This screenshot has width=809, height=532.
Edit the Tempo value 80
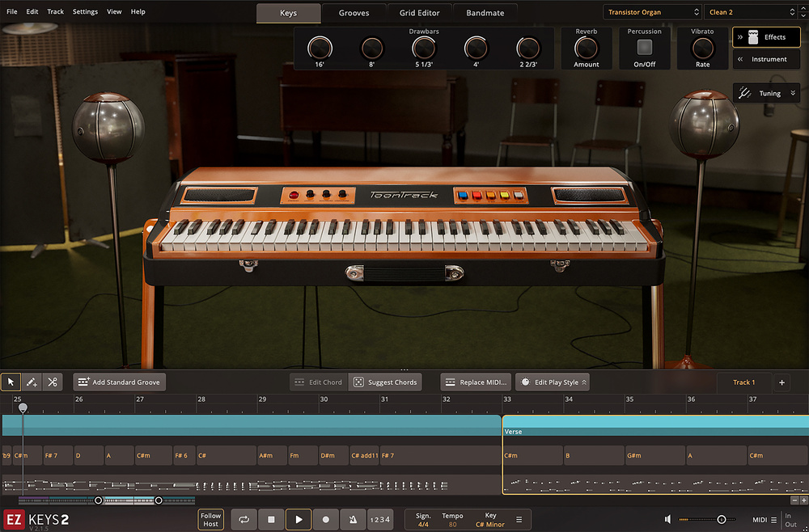tap(452, 524)
